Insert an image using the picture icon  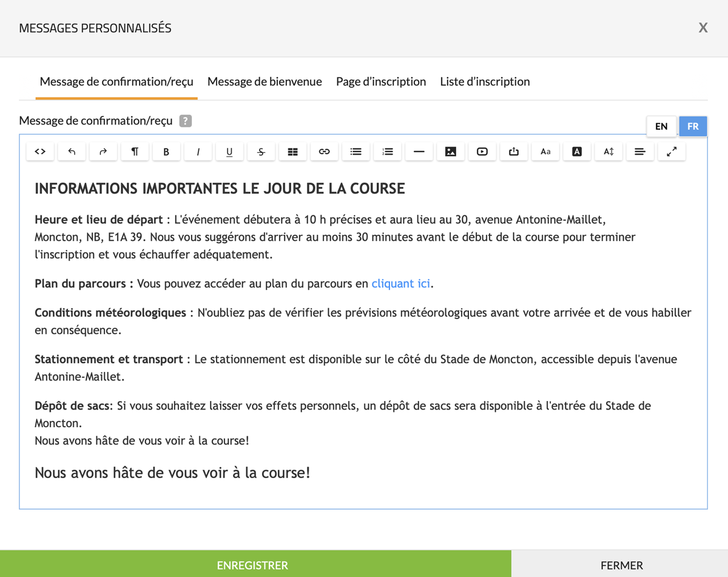coord(450,152)
